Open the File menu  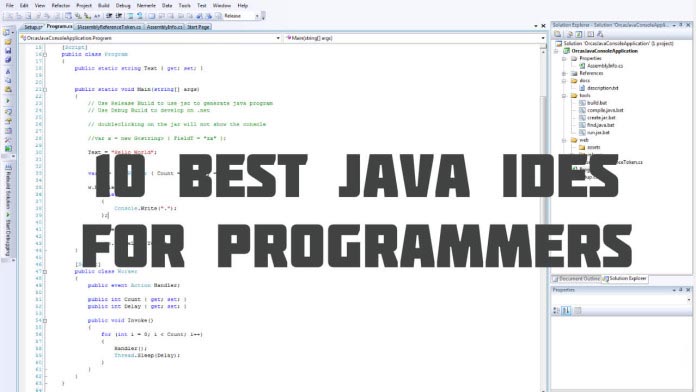click(x=9, y=5)
